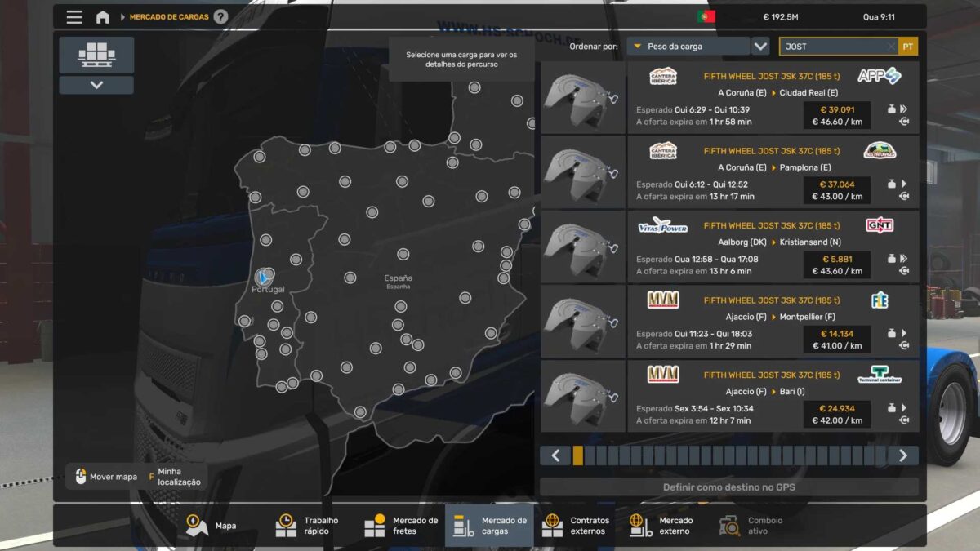This screenshot has height=551, width=980.
Task: Toggle the PT country filter
Action: 908,47
